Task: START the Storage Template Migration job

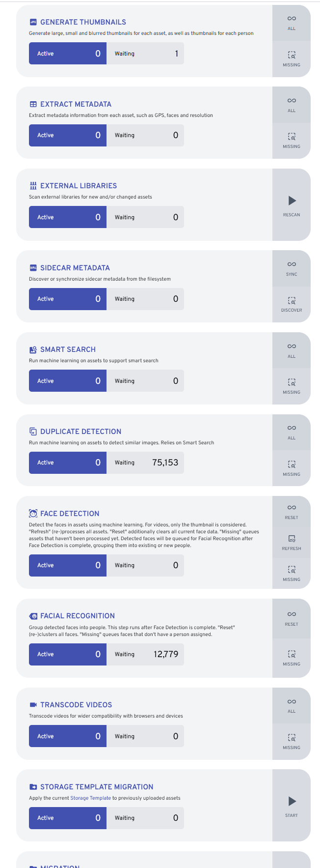Action: (292, 805)
